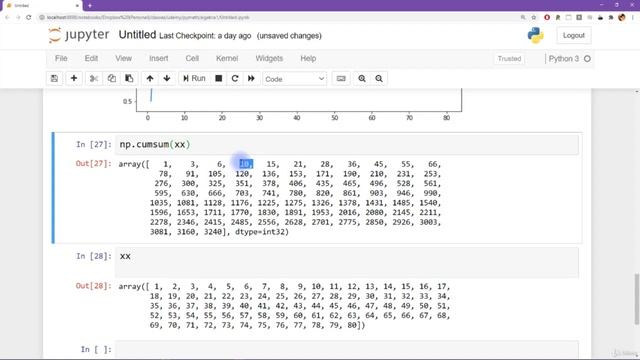The image size is (640, 360).
Task: Open the command palette keyboard icon
Action: pyautogui.click(x=341, y=78)
